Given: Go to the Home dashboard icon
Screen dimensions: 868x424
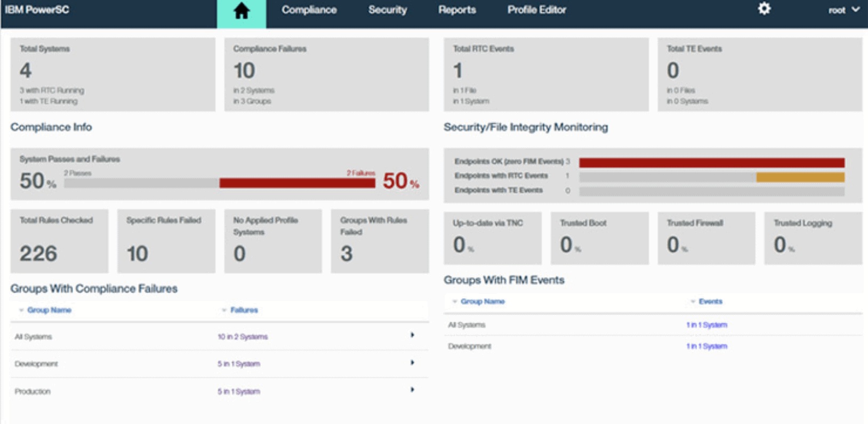Looking at the screenshot, I should point(242,11).
